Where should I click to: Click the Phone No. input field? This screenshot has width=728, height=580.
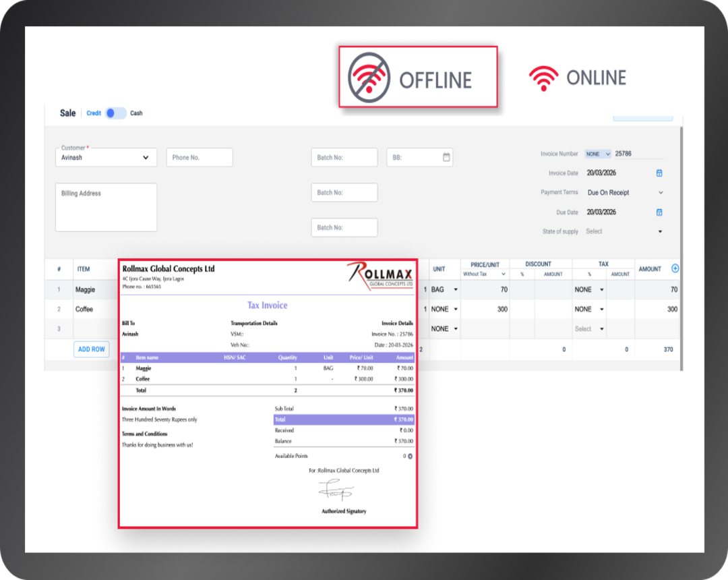click(x=200, y=157)
